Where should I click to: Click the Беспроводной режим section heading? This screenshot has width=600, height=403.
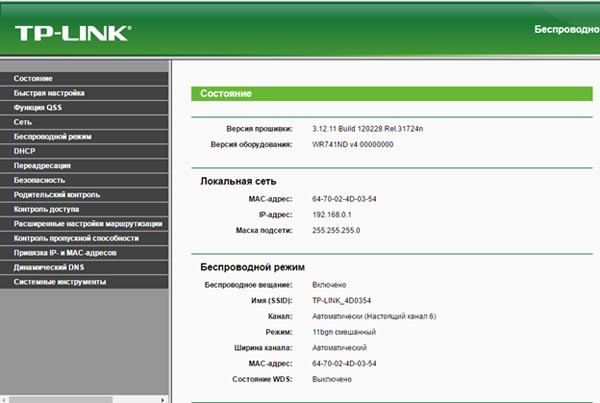253,267
